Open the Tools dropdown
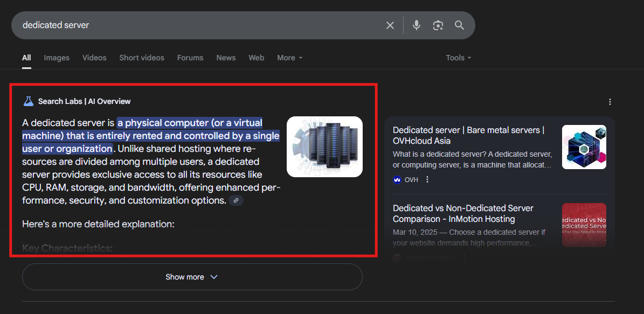The width and height of the screenshot is (644, 314). pos(459,58)
